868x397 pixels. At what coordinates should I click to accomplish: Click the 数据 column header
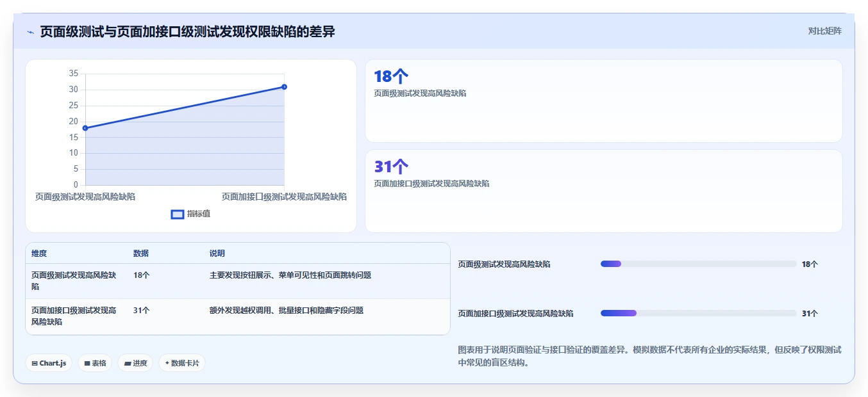pyautogui.click(x=141, y=254)
